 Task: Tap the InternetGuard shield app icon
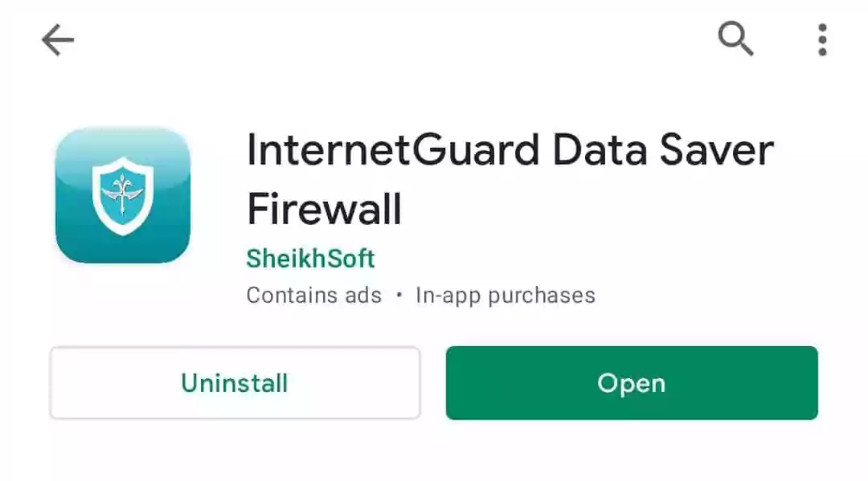click(x=123, y=195)
